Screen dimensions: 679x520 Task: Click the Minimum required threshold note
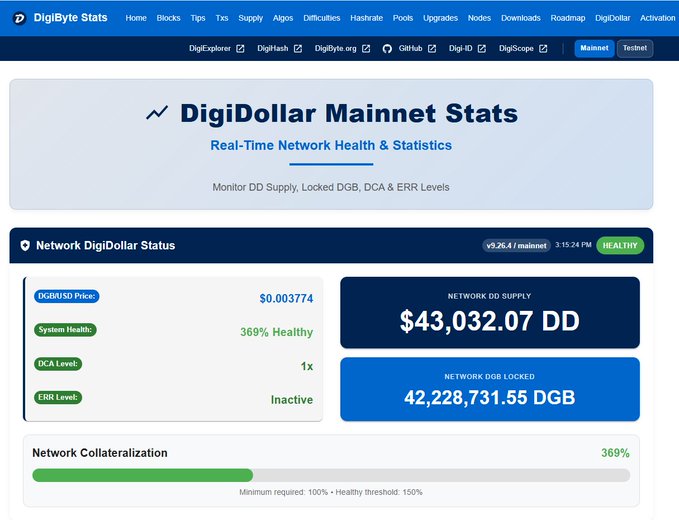[x=331, y=492]
